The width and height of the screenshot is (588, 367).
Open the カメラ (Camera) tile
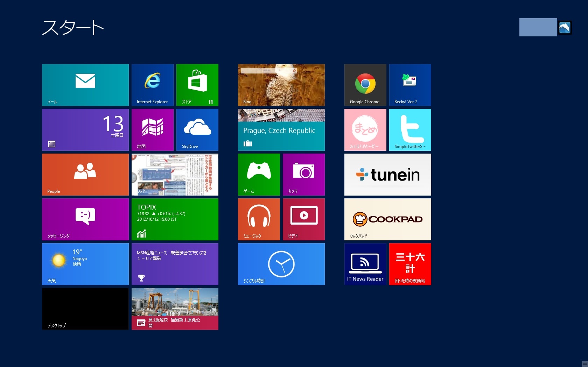(x=304, y=175)
